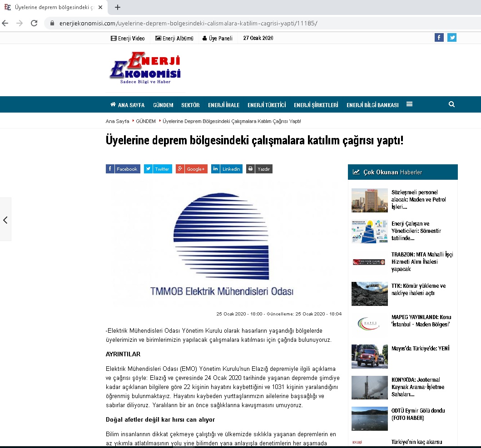This screenshot has width=481, height=448.
Task: Open red jeep news thumbnail
Action: point(370,356)
